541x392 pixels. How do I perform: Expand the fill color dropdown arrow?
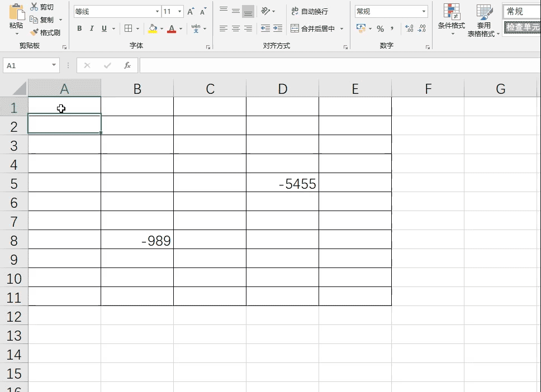click(x=162, y=28)
